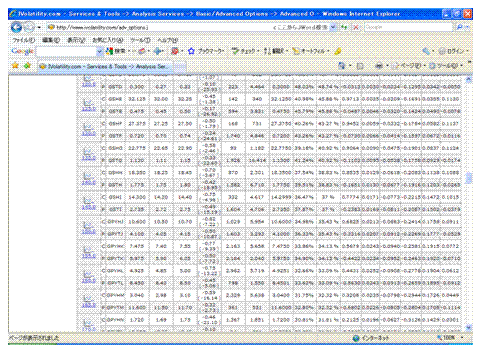The height and width of the screenshot is (360, 480).
Task: Click the browser Forward arrow button
Action: pos(29,27)
